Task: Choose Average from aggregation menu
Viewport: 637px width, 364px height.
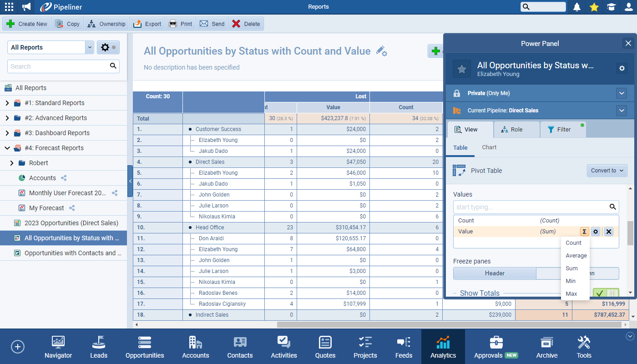Action: click(x=576, y=256)
